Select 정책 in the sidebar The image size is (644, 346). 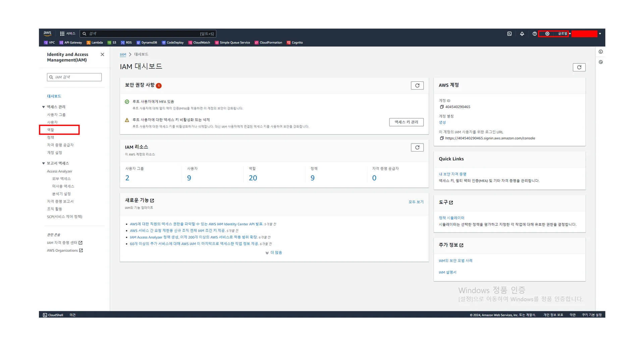coord(51,137)
